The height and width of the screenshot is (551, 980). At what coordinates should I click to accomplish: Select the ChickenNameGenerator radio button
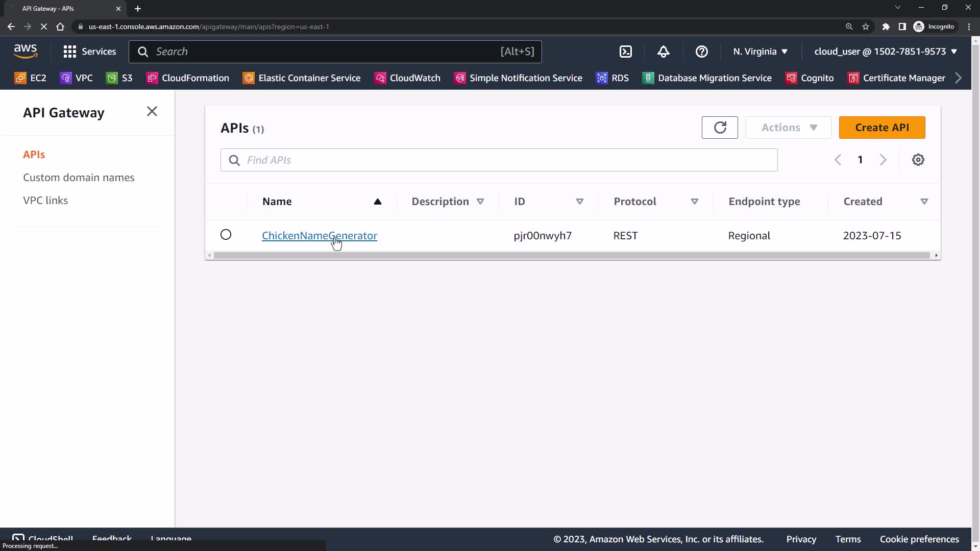click(x=226, y=235)
